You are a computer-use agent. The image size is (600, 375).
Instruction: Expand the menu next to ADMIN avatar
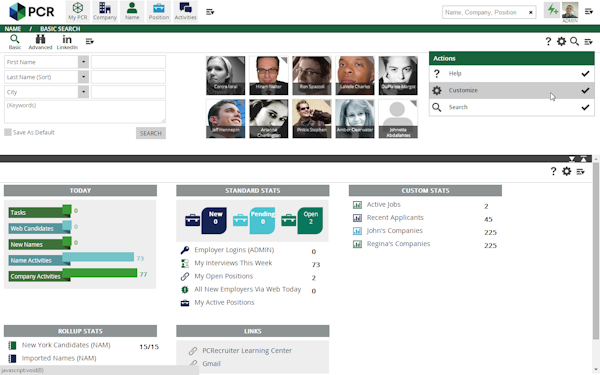[x=589, y=12]
